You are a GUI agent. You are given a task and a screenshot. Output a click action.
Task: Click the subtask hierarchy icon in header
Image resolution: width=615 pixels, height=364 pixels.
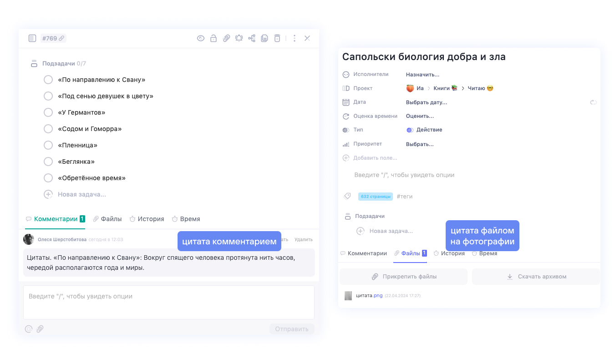(252, 38)
